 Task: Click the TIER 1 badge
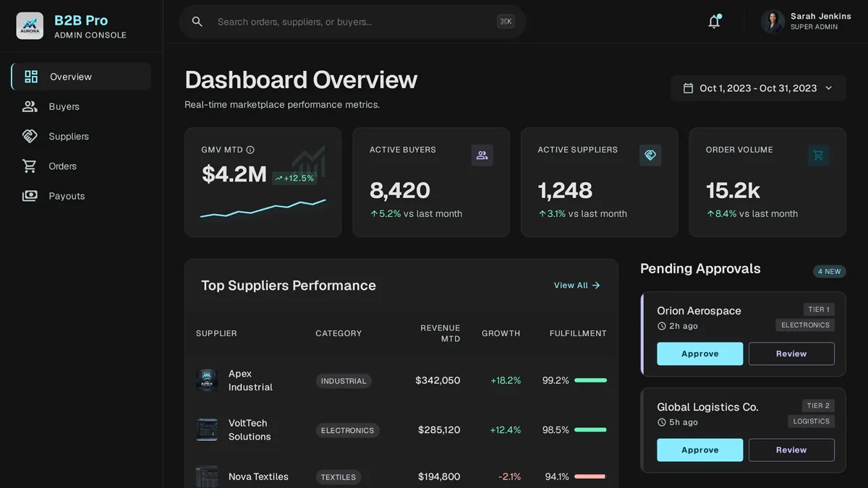point(819,309)
